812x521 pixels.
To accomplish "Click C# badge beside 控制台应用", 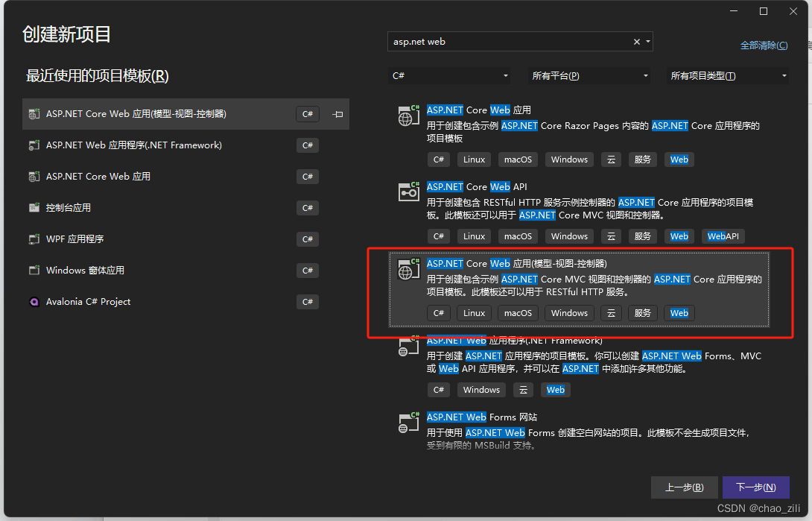I will point(308,208).
